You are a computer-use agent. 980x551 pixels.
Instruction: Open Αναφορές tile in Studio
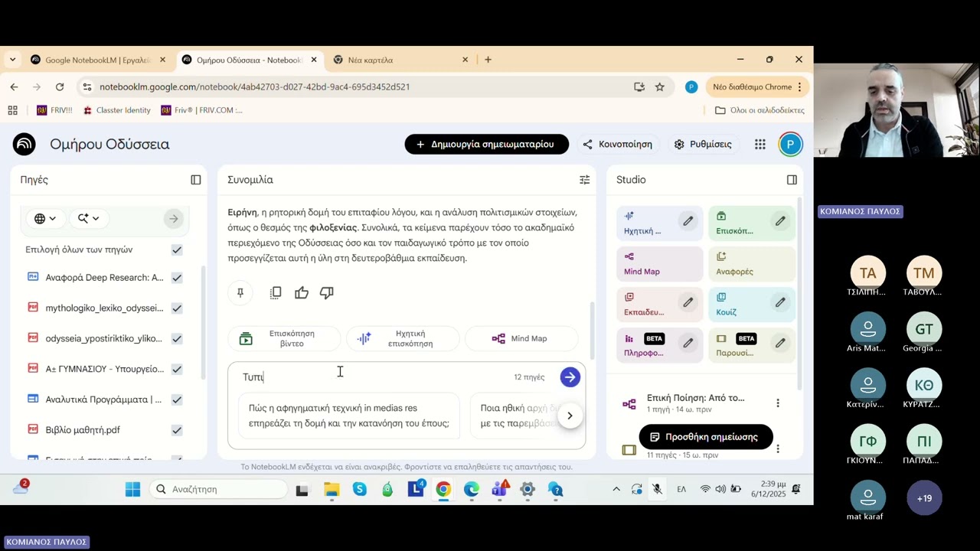point(751,263)
